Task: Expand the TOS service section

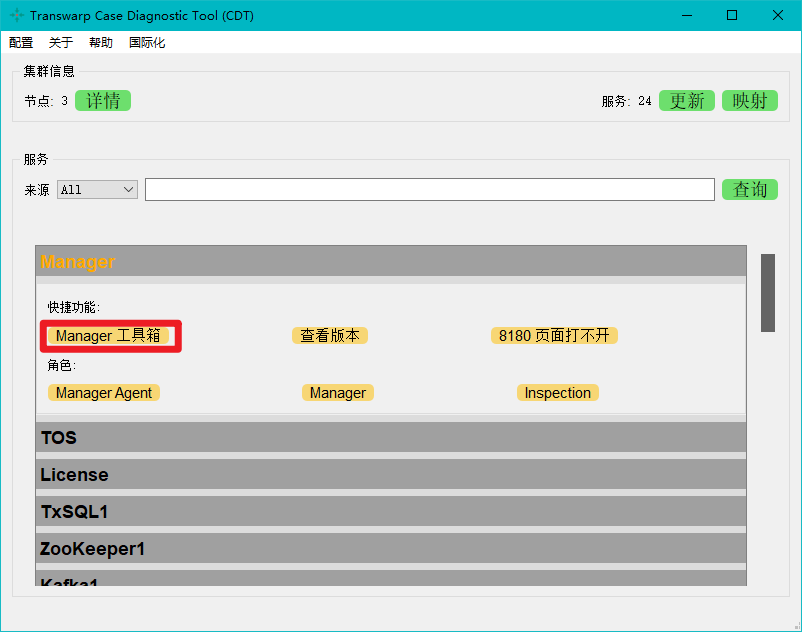Action: (391, 437)
